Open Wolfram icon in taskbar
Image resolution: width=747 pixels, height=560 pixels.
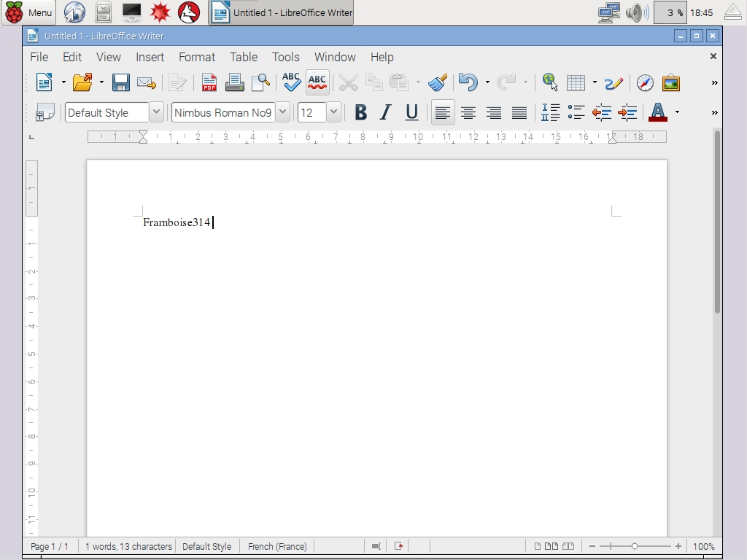[x=189, y=12]
